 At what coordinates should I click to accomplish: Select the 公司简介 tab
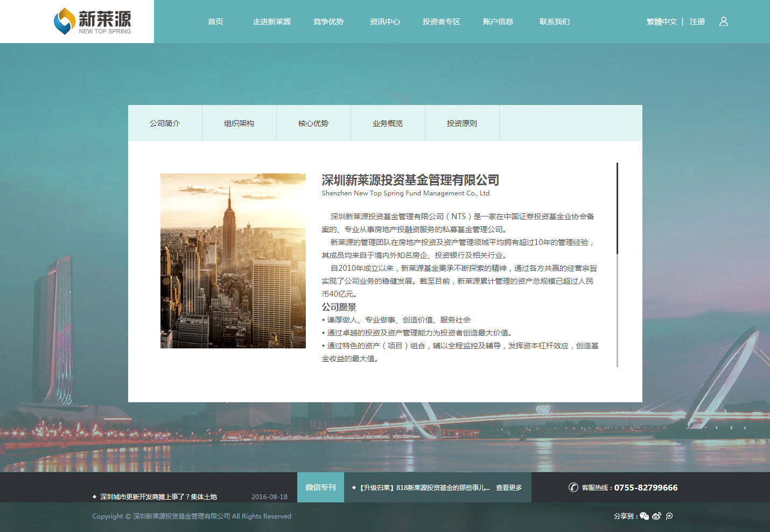tap(165, 123)
